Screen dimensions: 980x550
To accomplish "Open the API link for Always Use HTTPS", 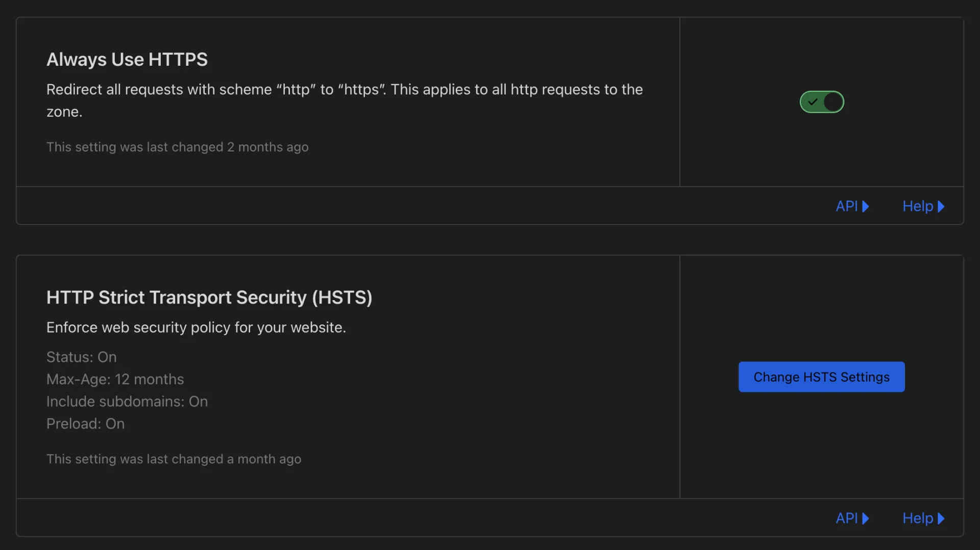I will point(847,206).
